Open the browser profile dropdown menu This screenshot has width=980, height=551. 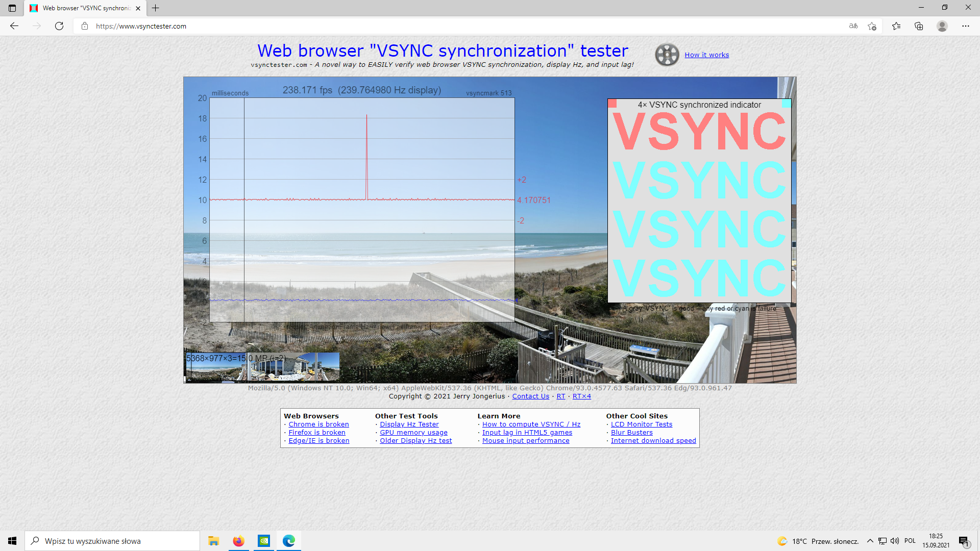[942, 26]
